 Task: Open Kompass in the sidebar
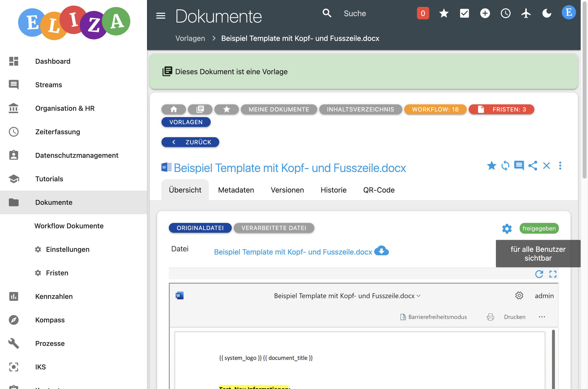[x=73, y=320]
